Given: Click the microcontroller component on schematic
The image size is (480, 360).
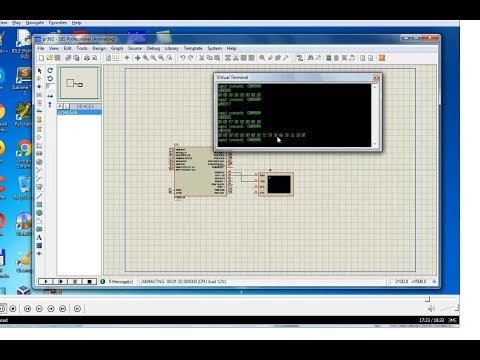Looking at the screenshot, I should 200,172.
